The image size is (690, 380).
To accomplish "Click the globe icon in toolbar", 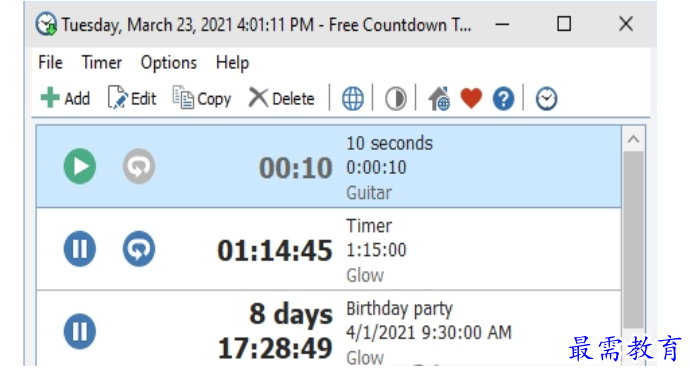I will [353, 99].
